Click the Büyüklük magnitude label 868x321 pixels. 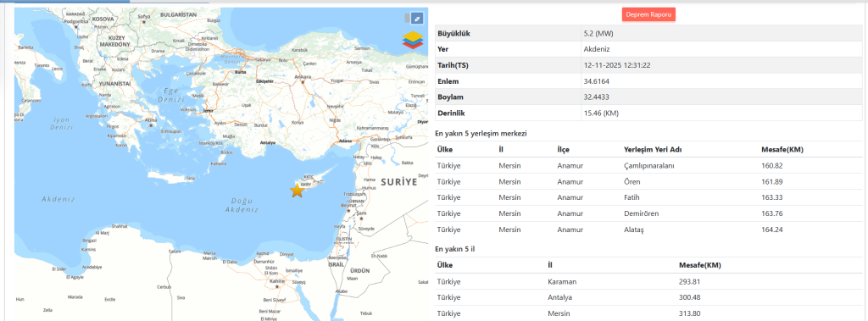(454, 33)
